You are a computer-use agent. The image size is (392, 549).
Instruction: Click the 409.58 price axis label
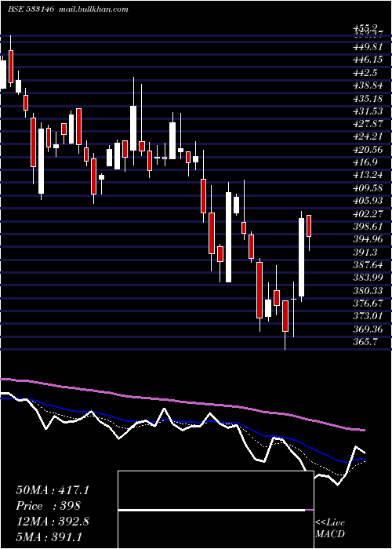coord(368,188)
